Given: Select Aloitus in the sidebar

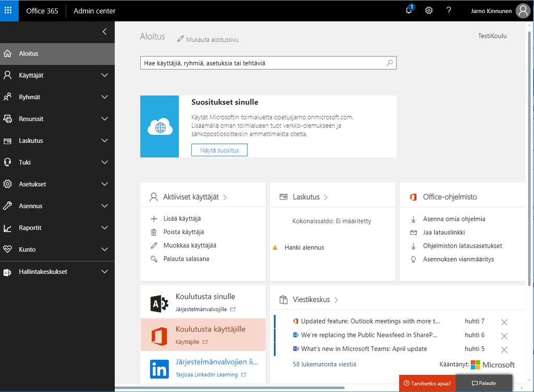Looking at the screenshot, I should [57, 54].
